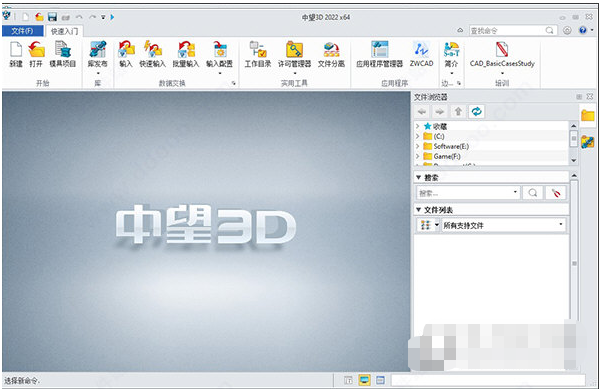This screenshot has width=601, height=391.
Task: Click the 快速输入 quick import icon
Action: (x=152, y=50)
